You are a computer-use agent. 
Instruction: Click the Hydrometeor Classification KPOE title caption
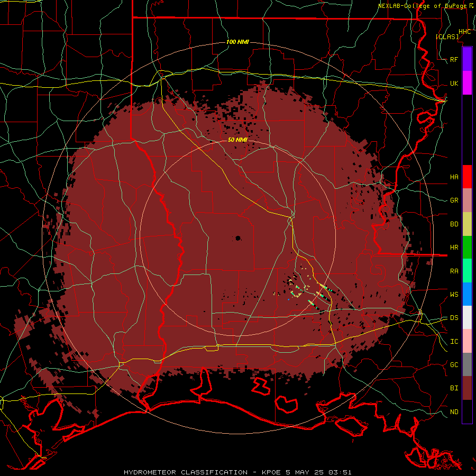(237, 472)
